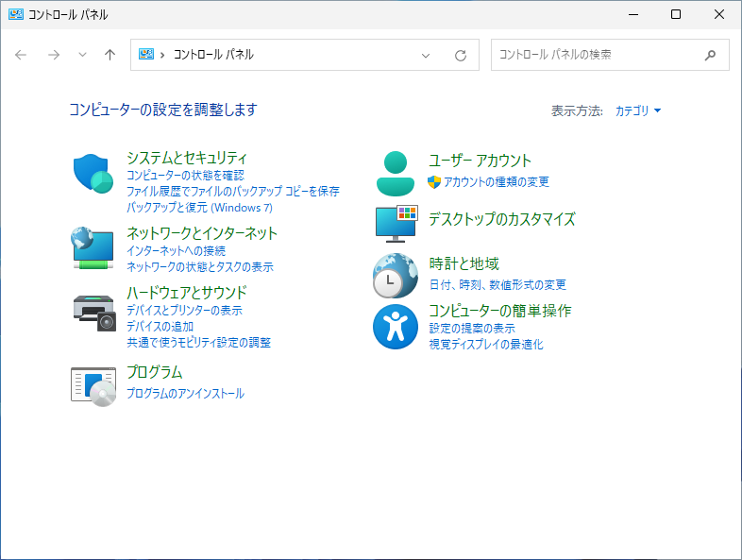
Task: Open コンピューターの簡単操作 category
Action: tap(499, 311)
